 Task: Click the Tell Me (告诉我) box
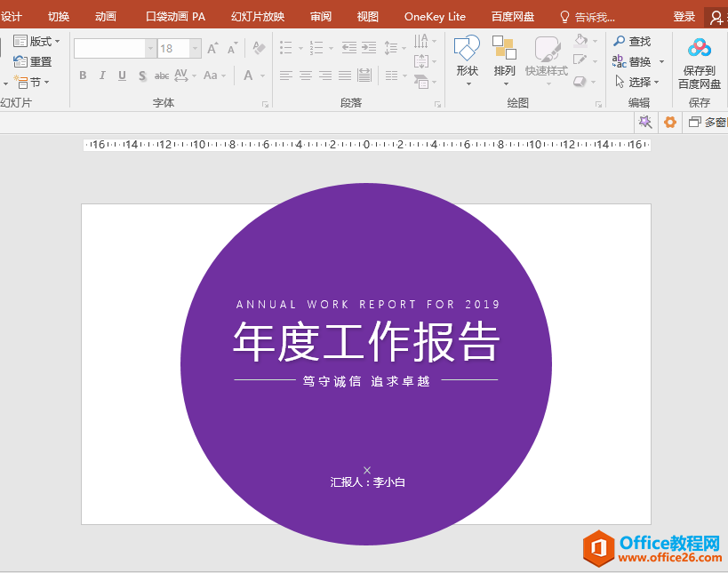coord(588,17)
